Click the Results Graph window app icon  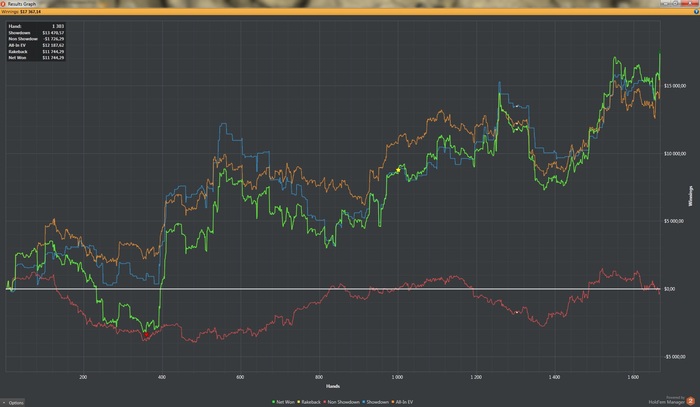pyautogui.click(x=3, y=4)
